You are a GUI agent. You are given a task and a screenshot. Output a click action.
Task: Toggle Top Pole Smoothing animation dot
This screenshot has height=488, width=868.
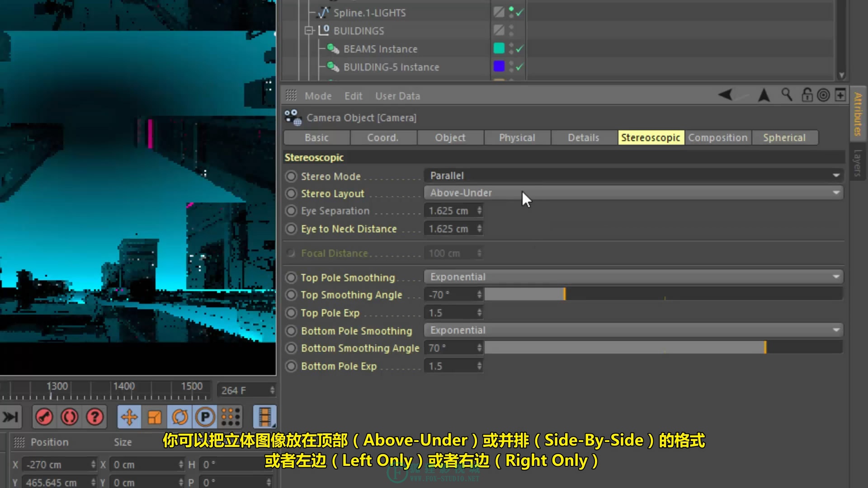point(291,277)
